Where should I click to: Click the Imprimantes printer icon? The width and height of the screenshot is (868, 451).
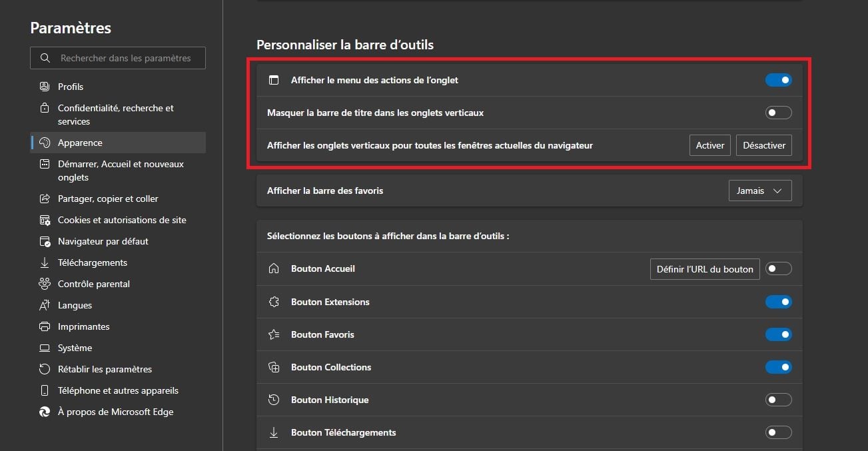click(x=45, y=326)
